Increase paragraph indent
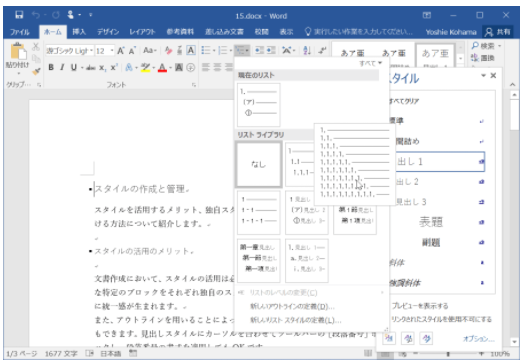The width and height of the screenshot is (523, 362). tap(271, 50)
